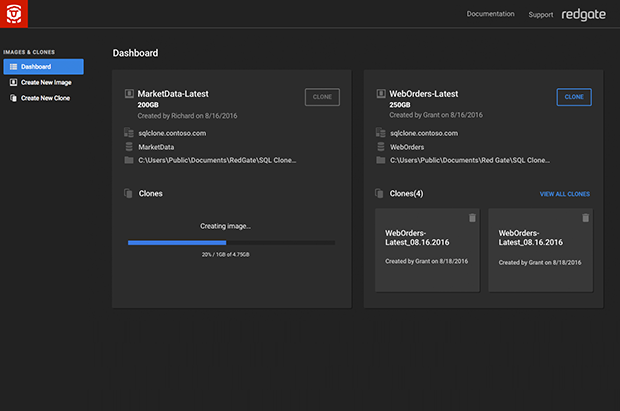Click 'Created by Richard on 8/16/2016'
The height and width of the screenshot is (411, 620).
pyautogui.click(x=187, y=116)
